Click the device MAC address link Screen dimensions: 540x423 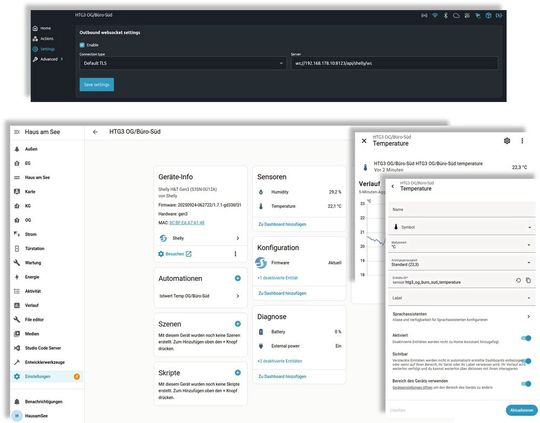pyautogui.click(x=187, y=223)
